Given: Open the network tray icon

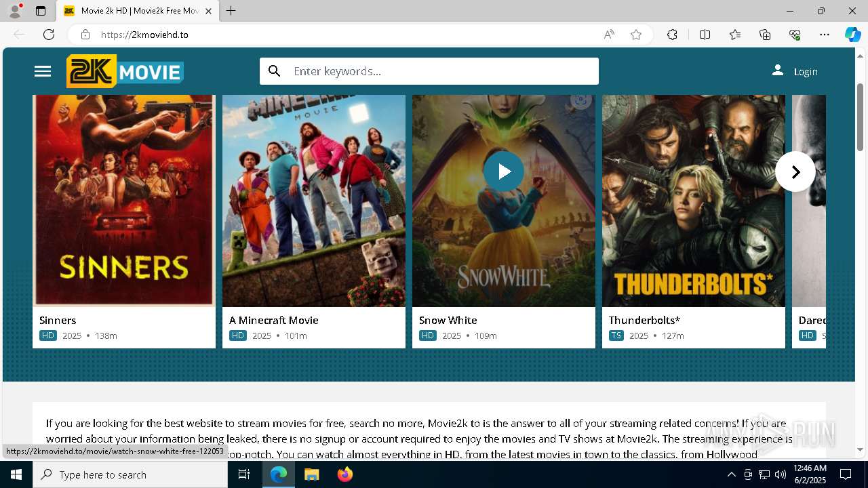Looking at the screenshot, I should tap(764, 474).
